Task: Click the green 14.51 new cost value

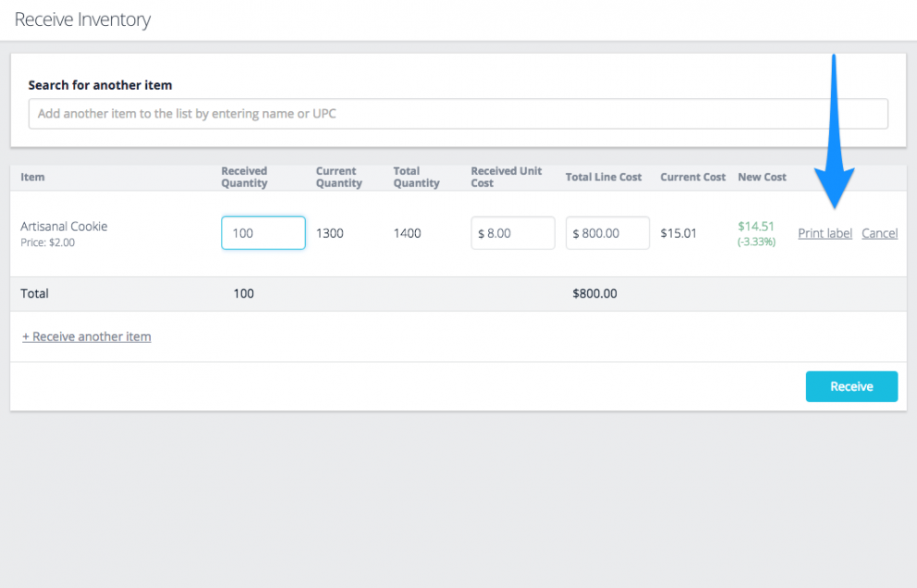Action: coord(756,226)
